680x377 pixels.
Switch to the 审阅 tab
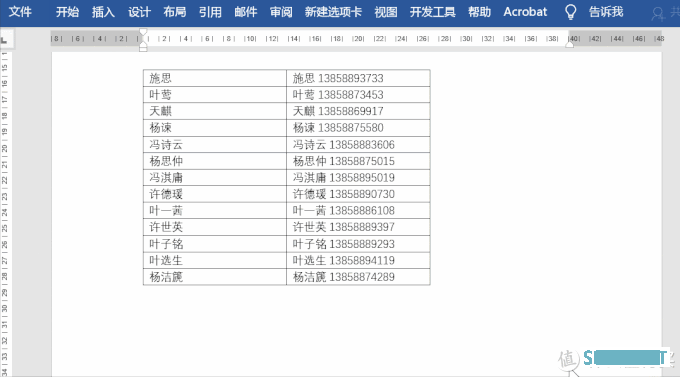[281, 12]
